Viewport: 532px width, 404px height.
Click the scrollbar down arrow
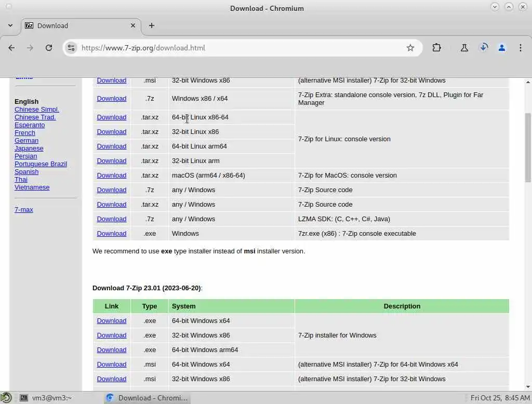click(528, 387)
